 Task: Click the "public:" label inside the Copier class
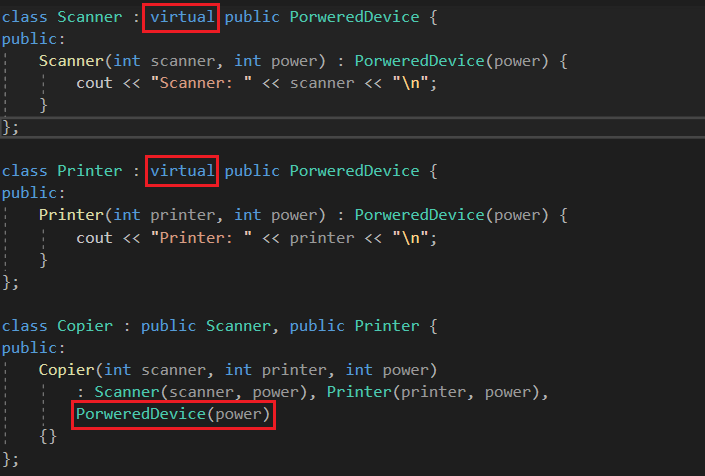point(34,348)
